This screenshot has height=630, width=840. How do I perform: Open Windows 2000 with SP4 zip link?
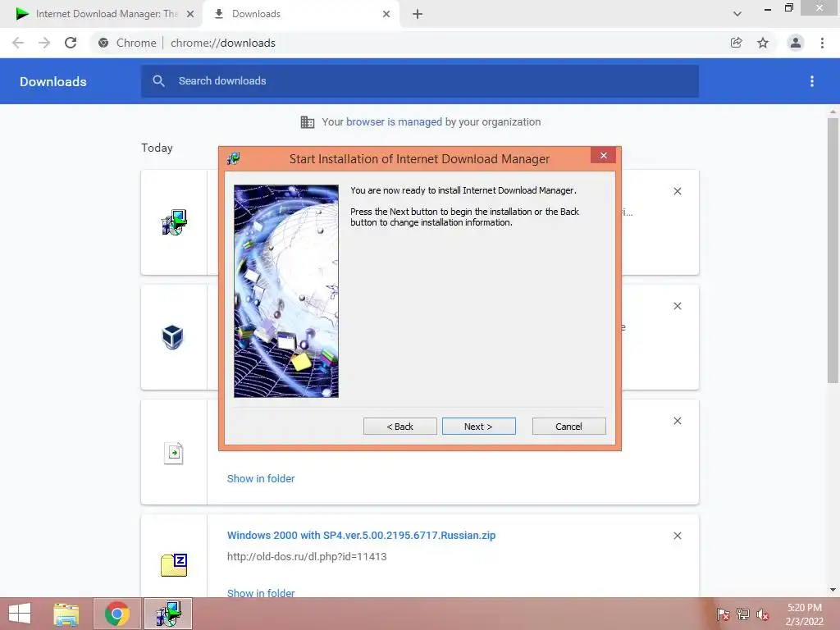point(361,535)
